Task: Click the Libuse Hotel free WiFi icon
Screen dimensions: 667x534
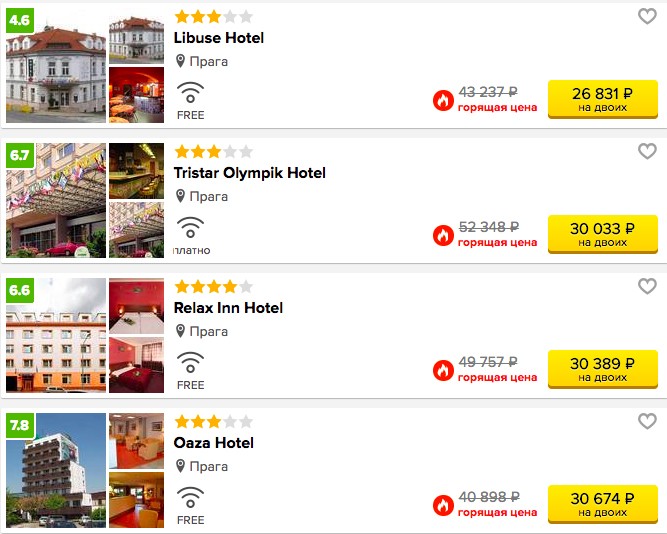Action: point(190,92)
